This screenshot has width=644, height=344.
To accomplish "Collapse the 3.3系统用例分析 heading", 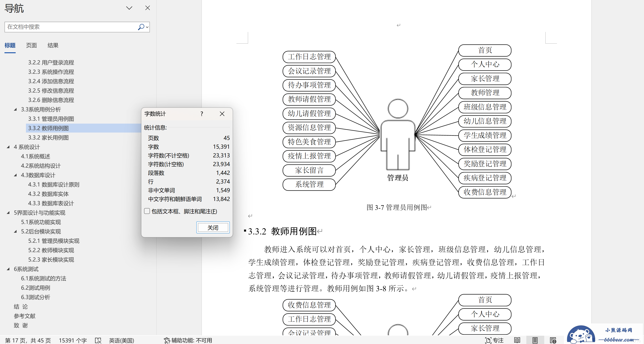I will pyautogui.click(x=15, y=110).
